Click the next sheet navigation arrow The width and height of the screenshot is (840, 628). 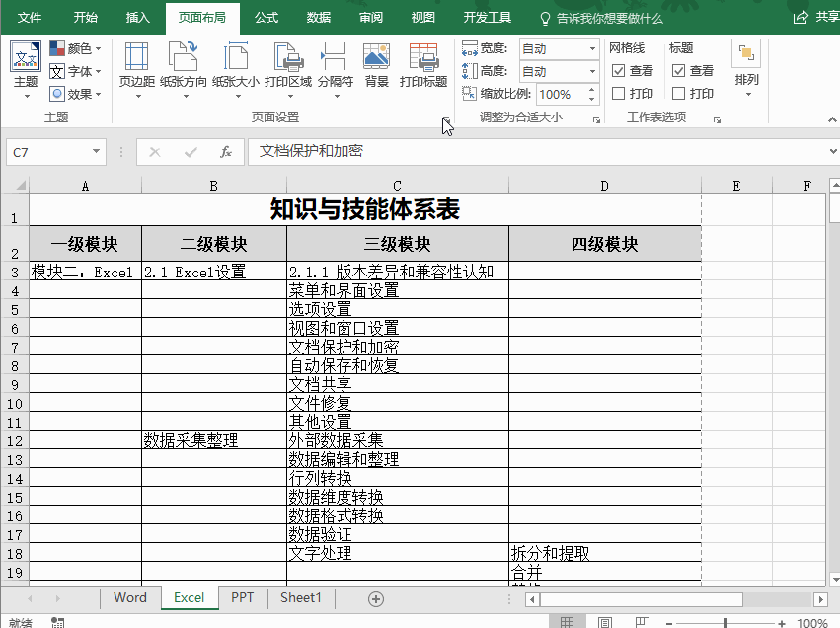(57, 599)
